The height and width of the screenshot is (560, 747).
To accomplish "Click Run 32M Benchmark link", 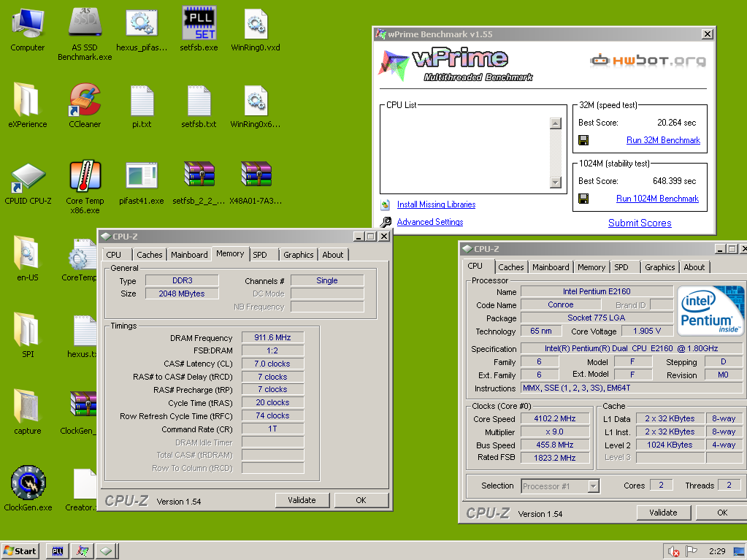I will pos(663,140).
